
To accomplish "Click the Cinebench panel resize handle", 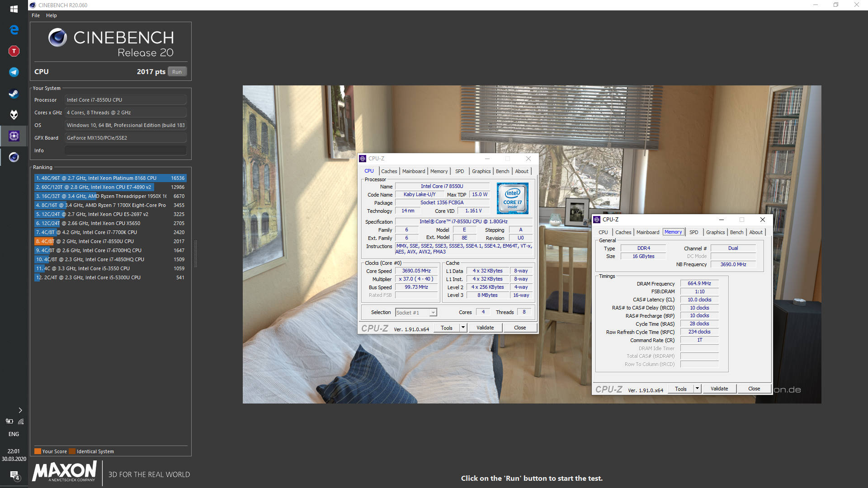I will (x=195, y=253).
